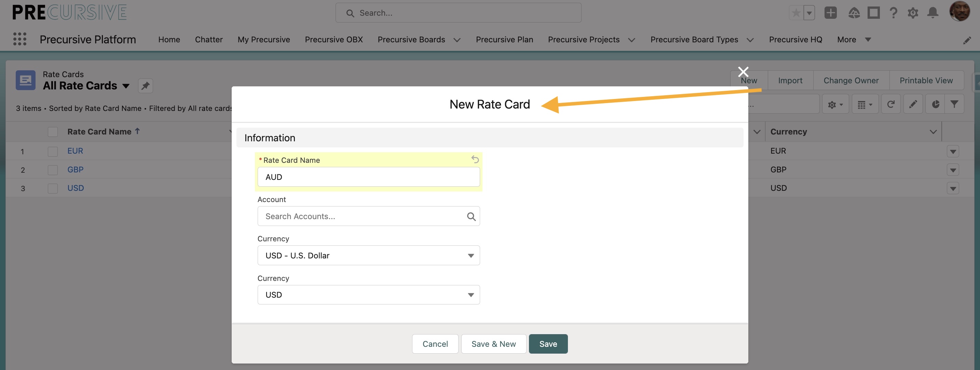Open the Setup gear icon

[x=913, y=13]
